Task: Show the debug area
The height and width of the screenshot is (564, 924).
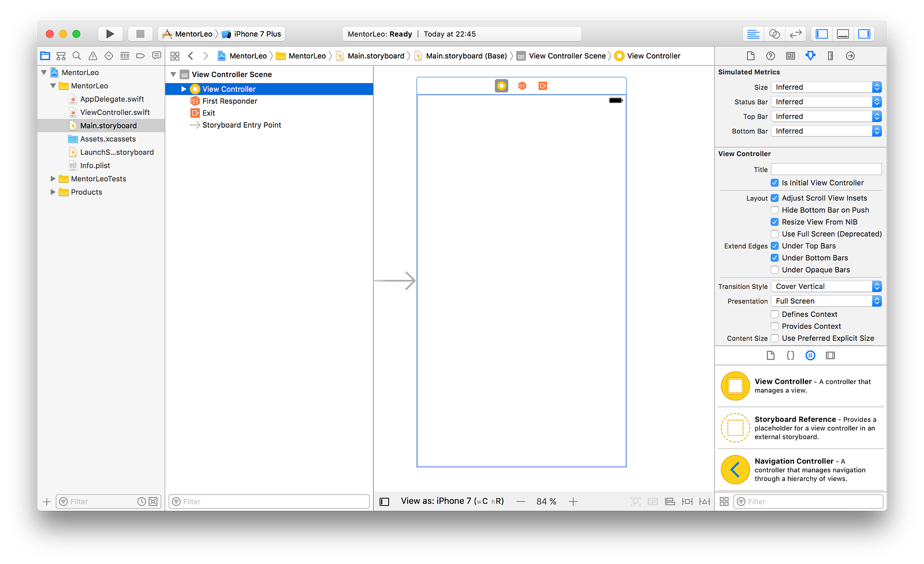Action: coord(843,34)
